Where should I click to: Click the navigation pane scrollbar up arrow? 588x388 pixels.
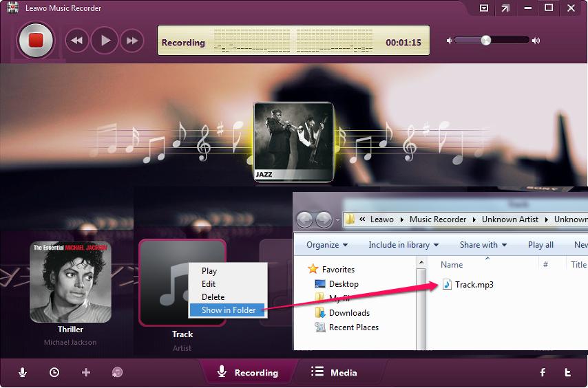tap(421, 262)
